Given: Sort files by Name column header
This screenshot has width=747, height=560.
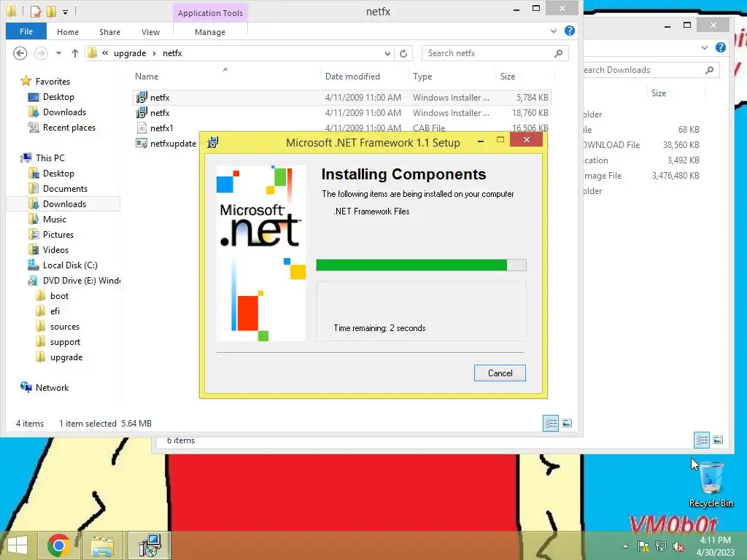Looking at the screenshot, I should point(146,76).
